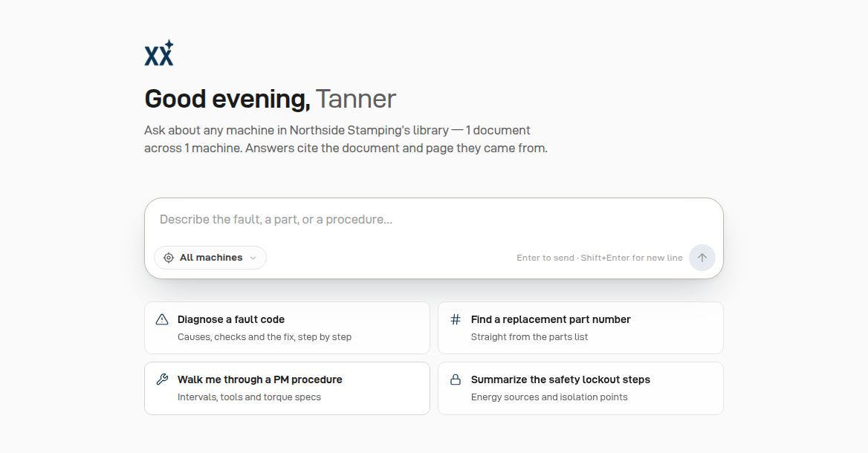
Task: Select the Diagnose a fault code card
Action: (287, 328)
